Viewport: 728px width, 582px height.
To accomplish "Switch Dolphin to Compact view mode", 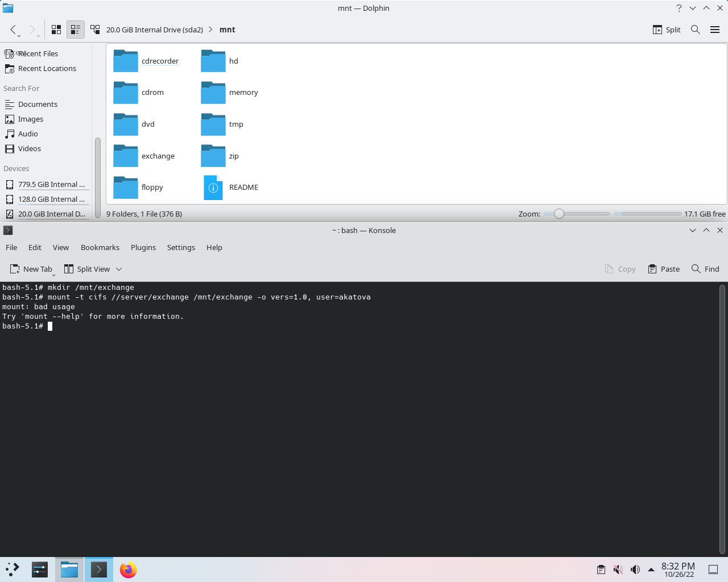I will 76,30.
